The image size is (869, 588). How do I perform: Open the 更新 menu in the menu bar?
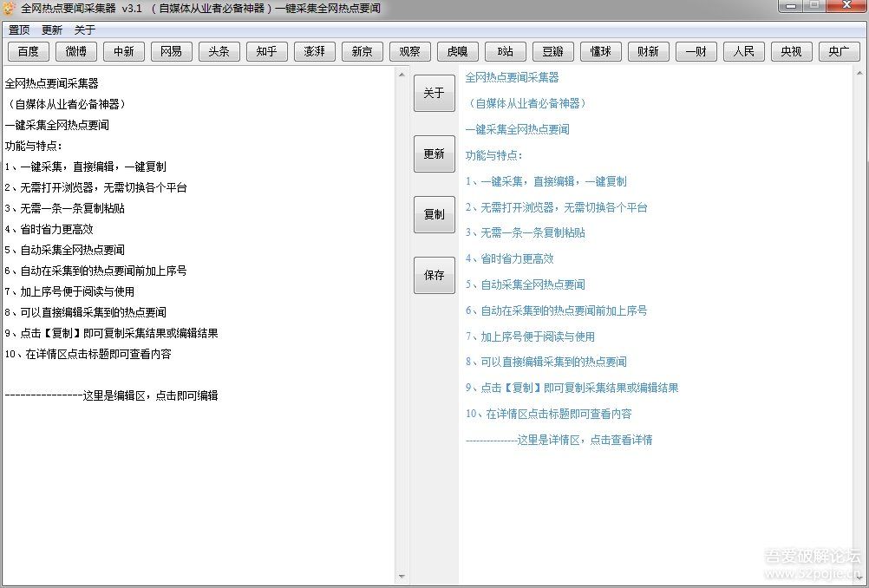[52, 29]
